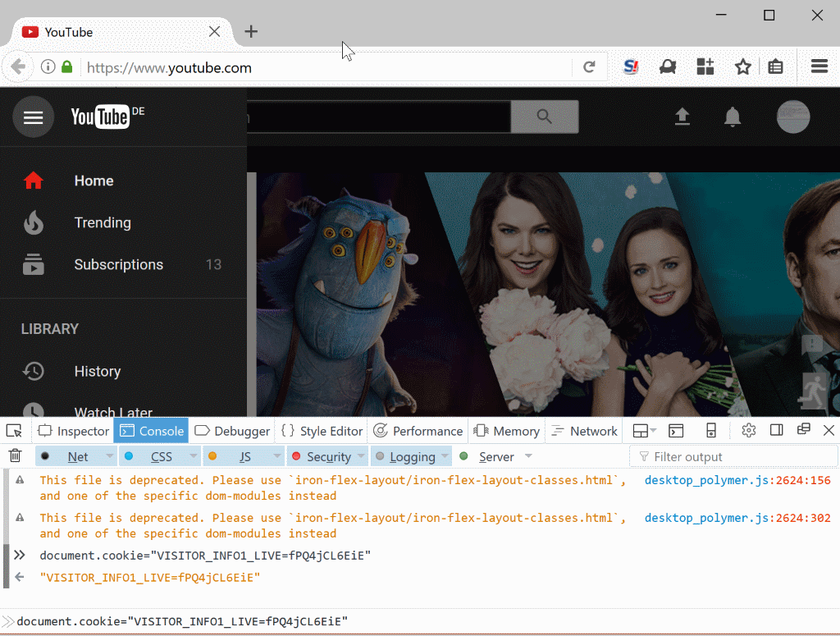Reload the page with the refresh icon
The image size is (840, 636).
pos(589,67)
